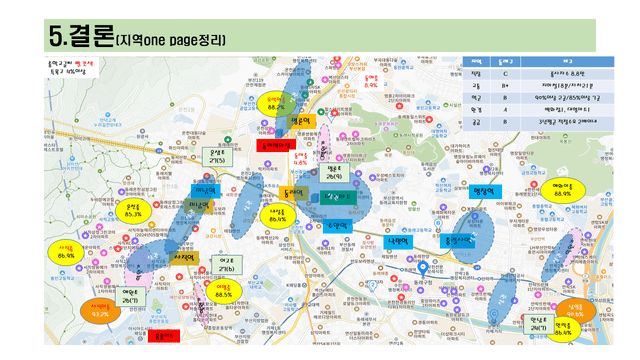The image size is (640, 360).
Task: Click the pale green 27(6) box
Action: (227, 265)
